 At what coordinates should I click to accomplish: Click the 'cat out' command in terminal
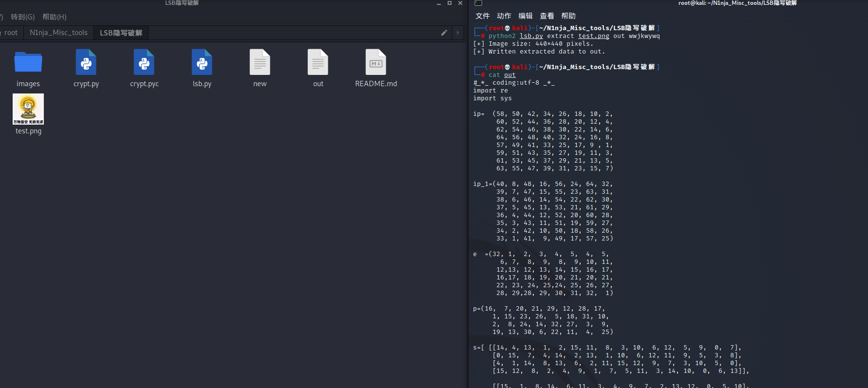pos(502,75)
